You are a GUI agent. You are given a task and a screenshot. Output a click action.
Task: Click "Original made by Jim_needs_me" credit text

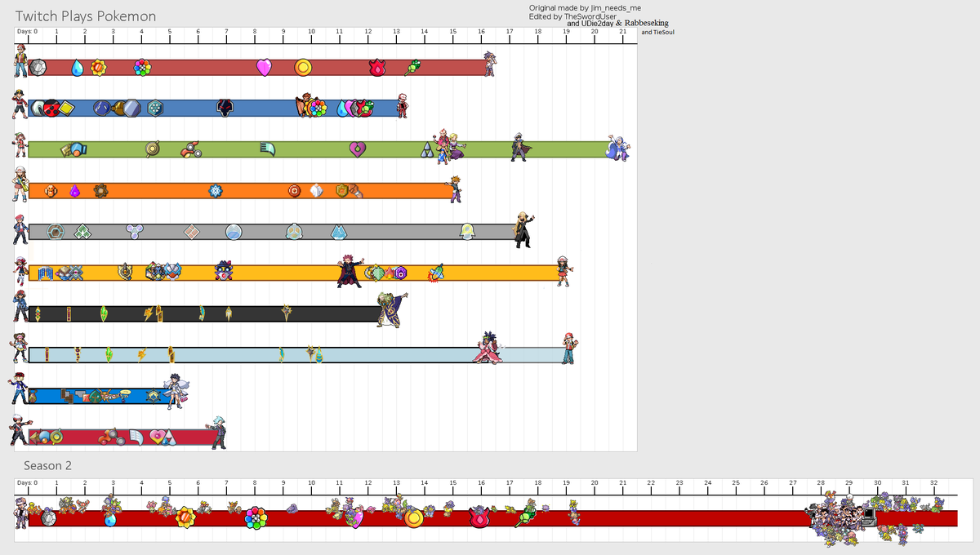[x=585, y=7]
